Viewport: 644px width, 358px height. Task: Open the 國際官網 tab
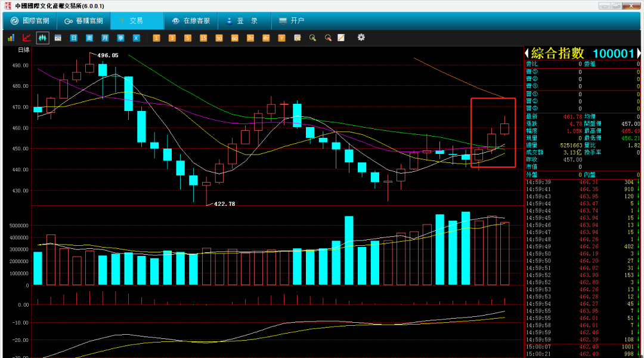pos(30,21)
